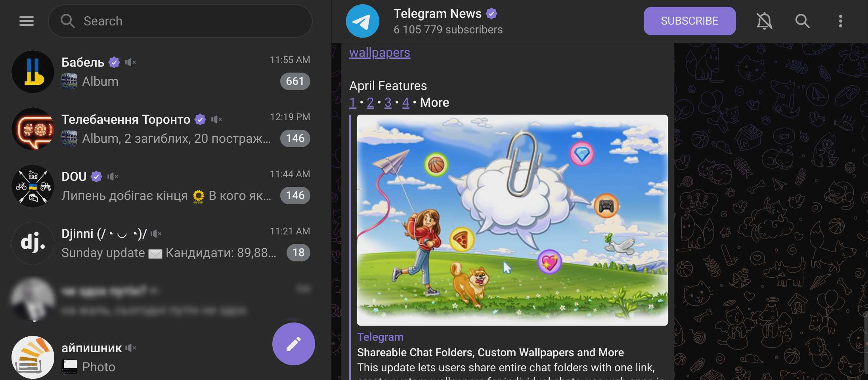868x380 pixels.
Task: Click the Липень добігає кінця message preview
Action: (166, 196)
